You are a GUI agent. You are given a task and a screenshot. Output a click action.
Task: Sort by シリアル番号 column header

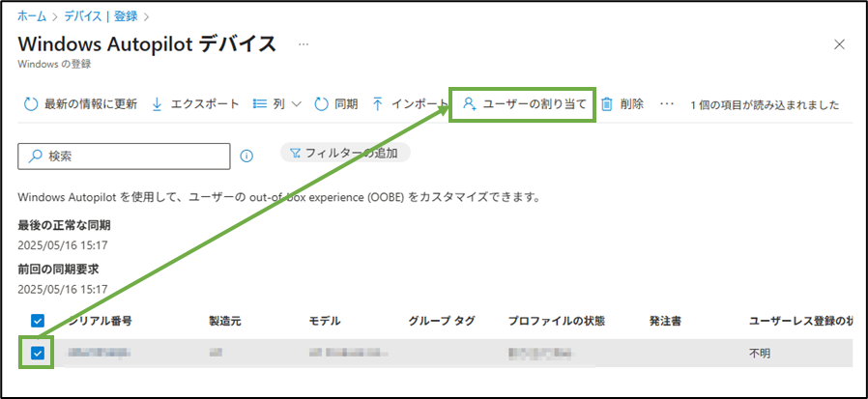(101, 321)
